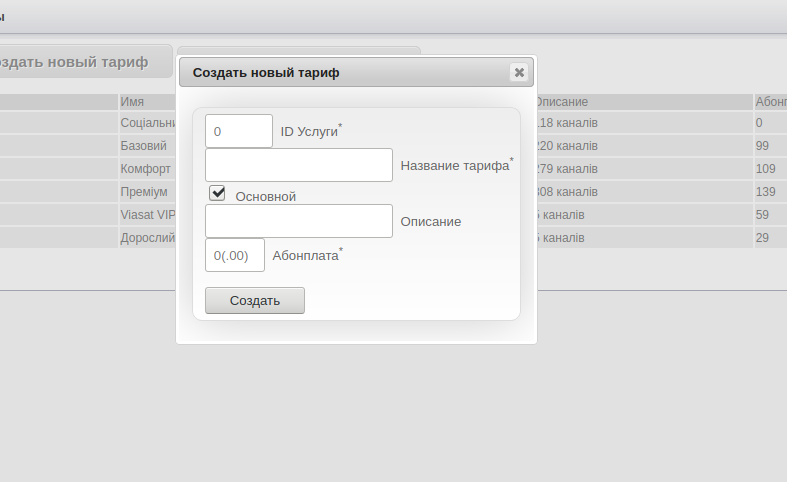The width and height of the screenshot is (787, 482).
Task: Click the ID Услуги input field
Action: point(238,131)
